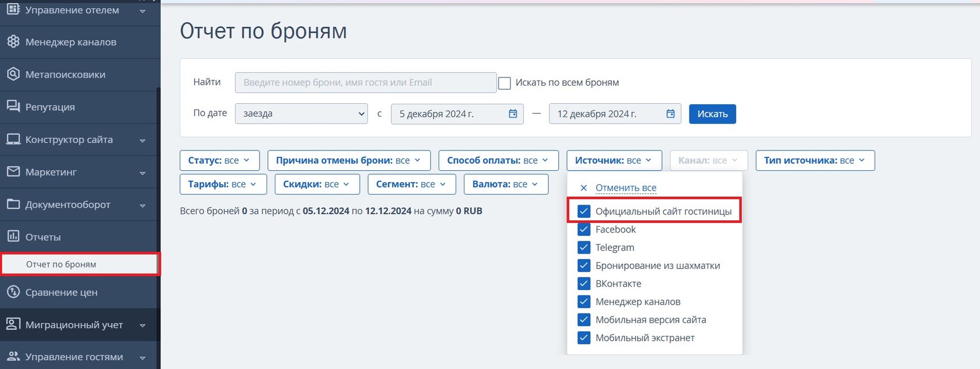Click the Менеджер каналов sidebar icon
The height and width of the screenshot is (369, 980).
click(13, 41)
